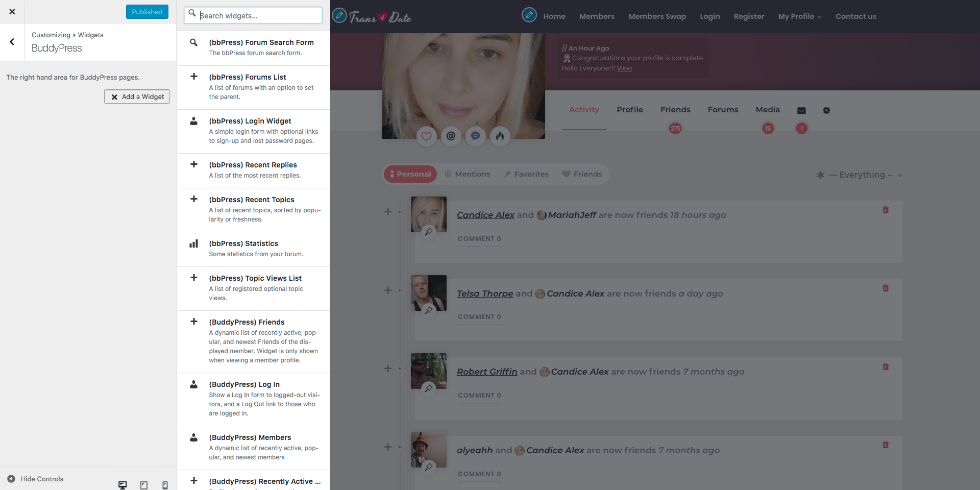Expand the Robert Griffin friendship activity with plus
This screenshot has height=490, width=980.
coord(388,369)
